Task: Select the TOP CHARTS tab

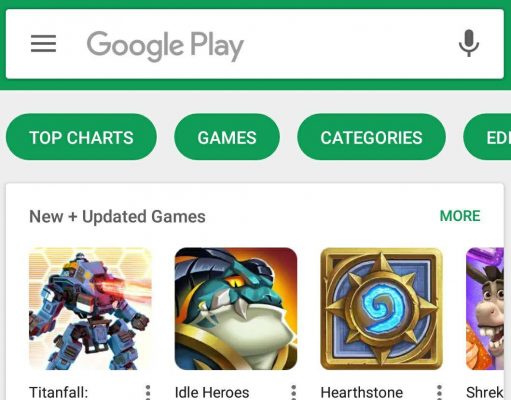Action: [x=81, y=137]
